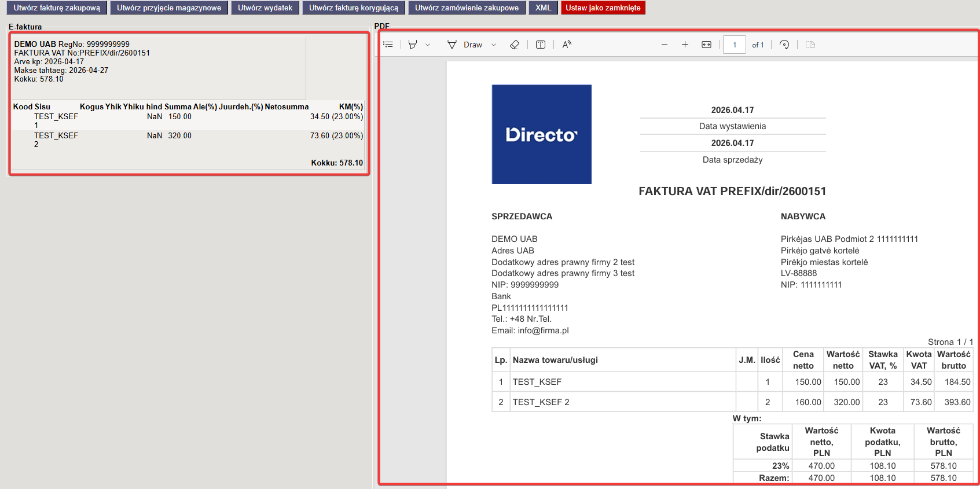Click Utwórz przyjęcie magazynowe button
The image size is (980, 489).
click(169, 8)
